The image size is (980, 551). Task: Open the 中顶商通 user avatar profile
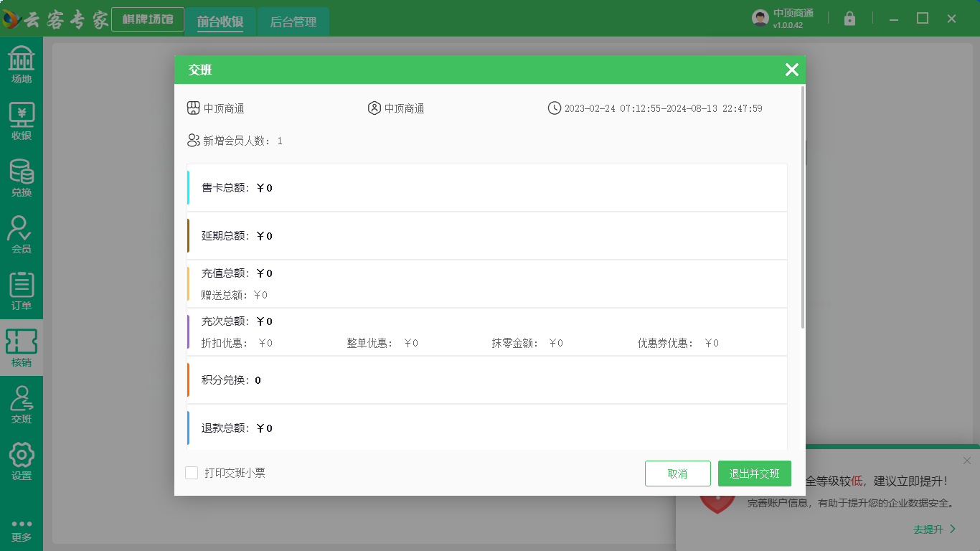[x=760, y=18]
